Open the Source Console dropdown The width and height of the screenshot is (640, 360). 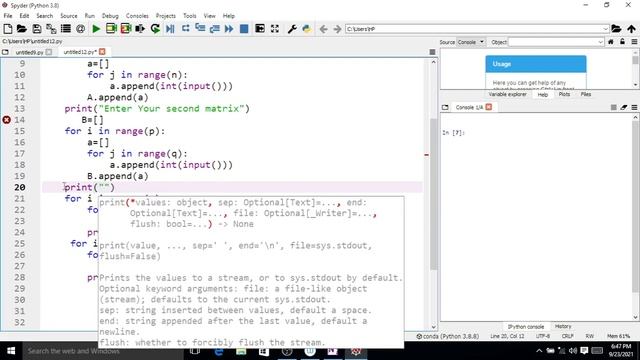[471, 42]
